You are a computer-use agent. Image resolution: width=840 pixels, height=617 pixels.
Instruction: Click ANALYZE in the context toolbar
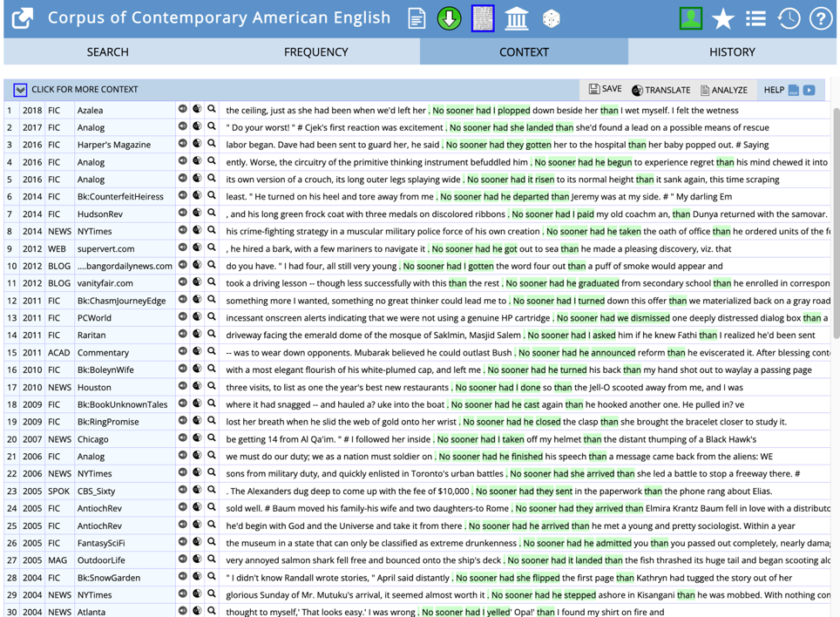724,90
